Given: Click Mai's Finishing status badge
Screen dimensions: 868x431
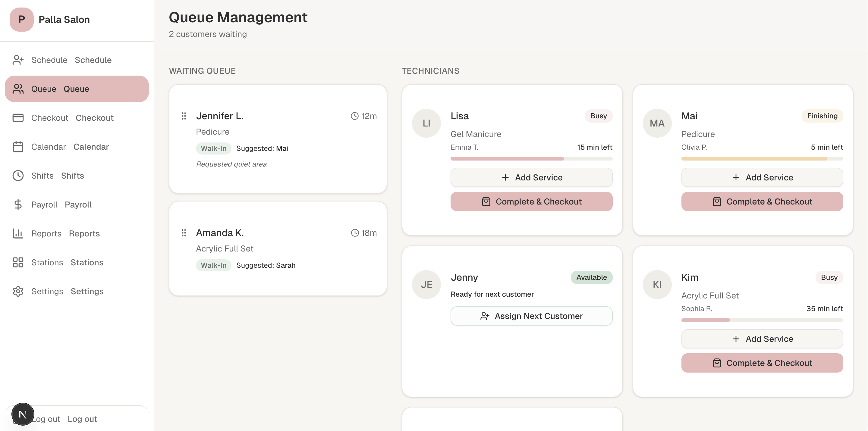Looking at the screenshot, I should [822, 116].
